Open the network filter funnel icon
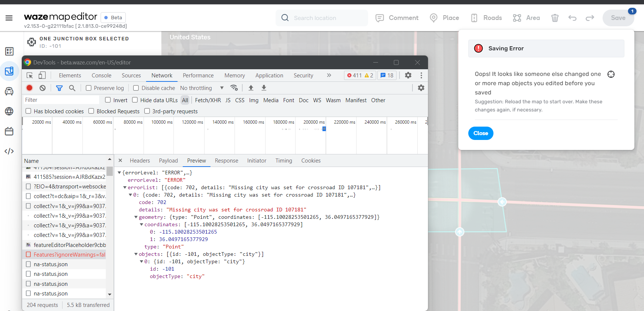 click(59, 88)
